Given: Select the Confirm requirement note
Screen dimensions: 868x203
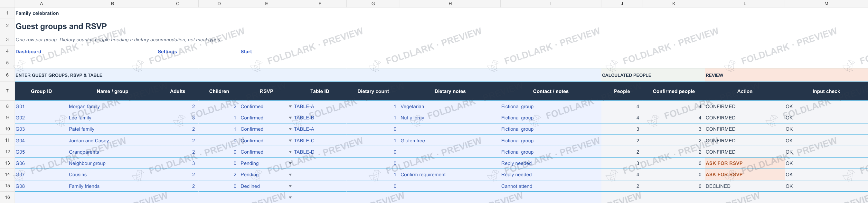Looking at the screenshot, I should tap(450, 175).
